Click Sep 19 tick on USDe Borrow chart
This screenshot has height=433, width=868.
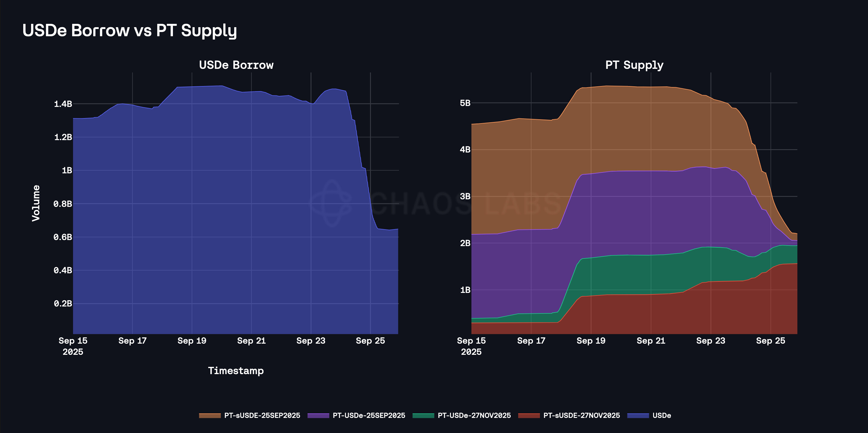point(192,341)
